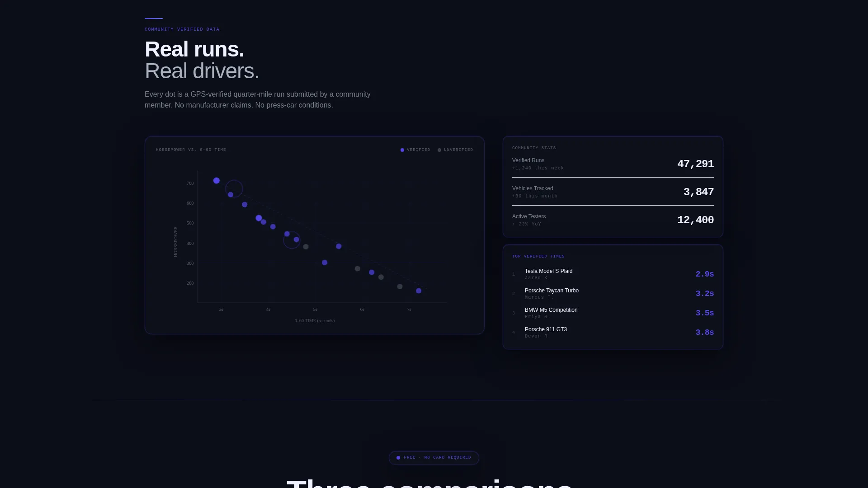Click the COMMUNITY STATS heading
Viewport: 868px width, 488px height.
click(534, 148)
